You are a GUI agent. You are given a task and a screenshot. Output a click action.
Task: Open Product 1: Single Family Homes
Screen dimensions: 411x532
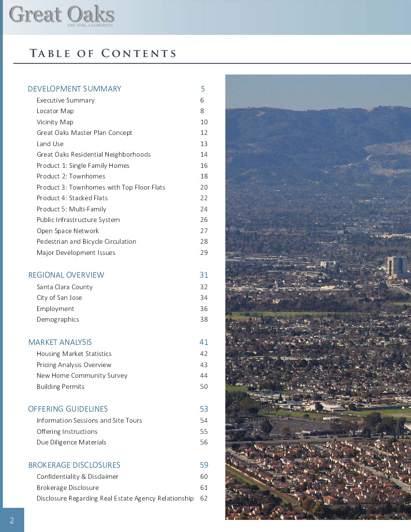tap(83, 165)
